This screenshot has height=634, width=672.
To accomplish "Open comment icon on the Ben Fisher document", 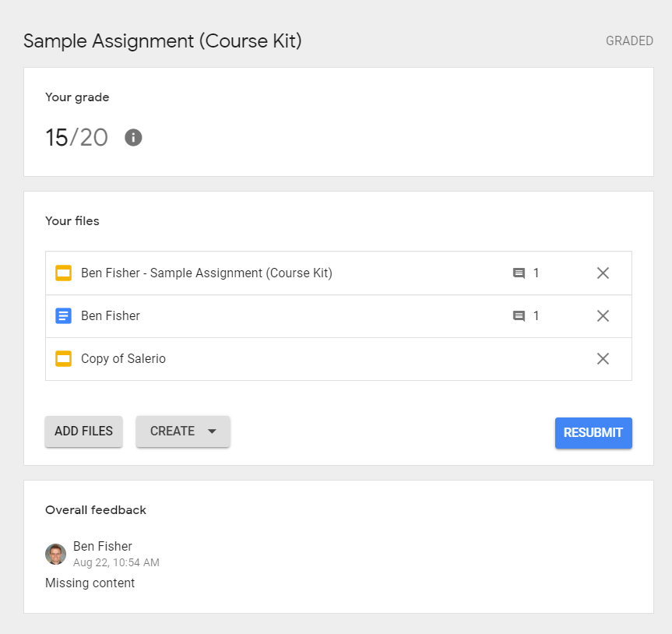I will pos(519,316).
